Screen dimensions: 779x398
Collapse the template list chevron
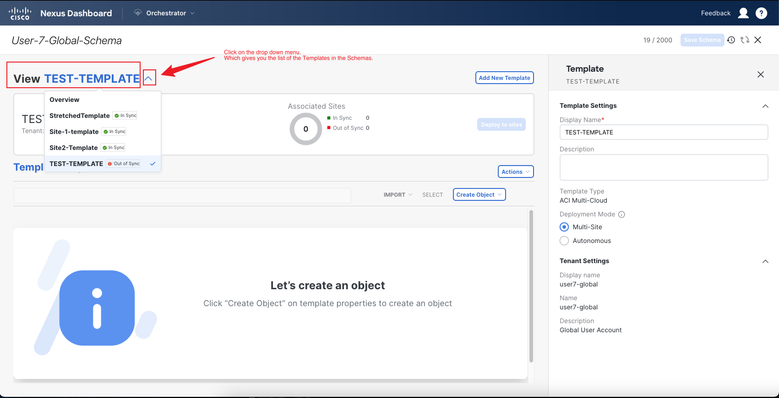(150, 79)
